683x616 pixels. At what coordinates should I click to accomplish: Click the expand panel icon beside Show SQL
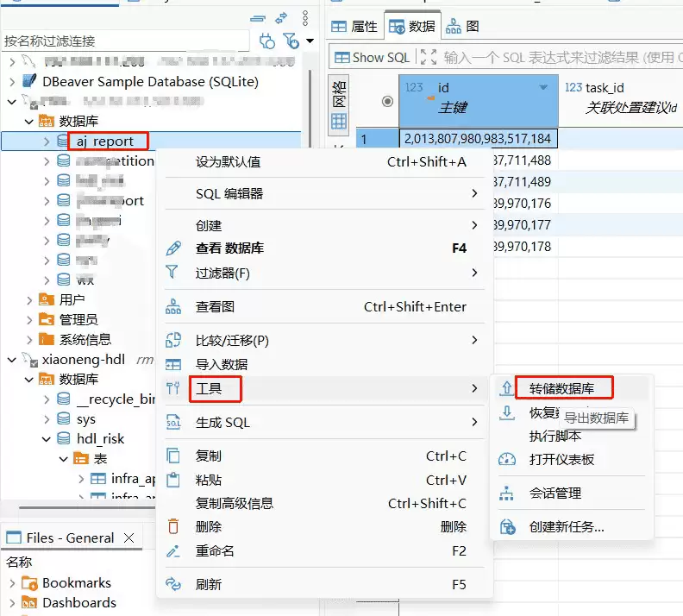pyautogui.click(x=428, y=57)
